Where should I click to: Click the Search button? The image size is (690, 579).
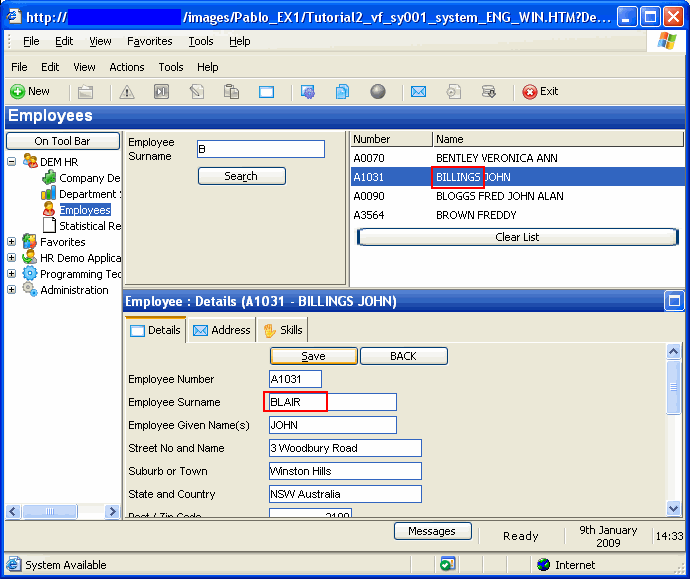click(242, 176)
